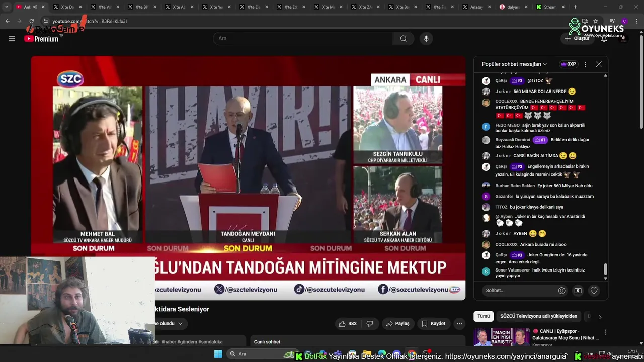Screen dimensions: 644x362
Task: Open YouTube Premium logo home
Action: coord(41,39)
